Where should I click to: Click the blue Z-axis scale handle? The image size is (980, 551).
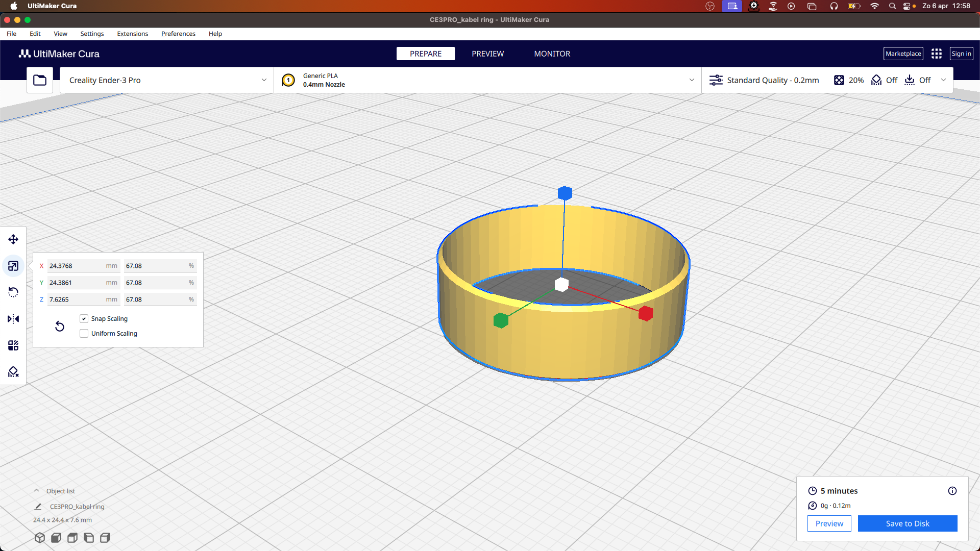(x=565, y=193)
